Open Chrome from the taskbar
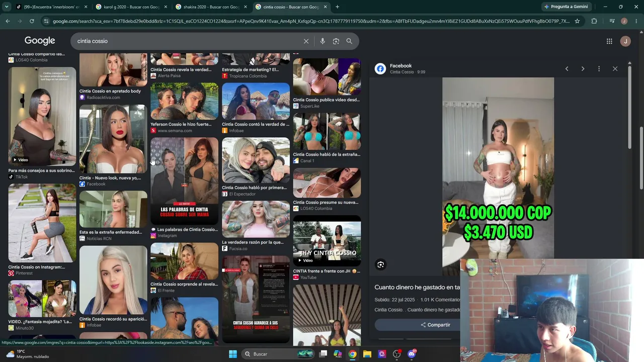This screenshot has width=644, height=362. pyautogui.click(x=353, y=354)
